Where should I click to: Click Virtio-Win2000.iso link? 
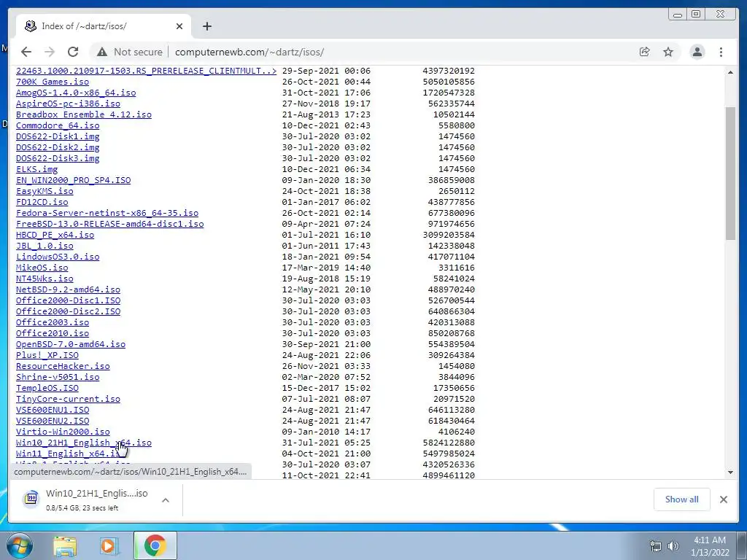click(x=63, y=432)
